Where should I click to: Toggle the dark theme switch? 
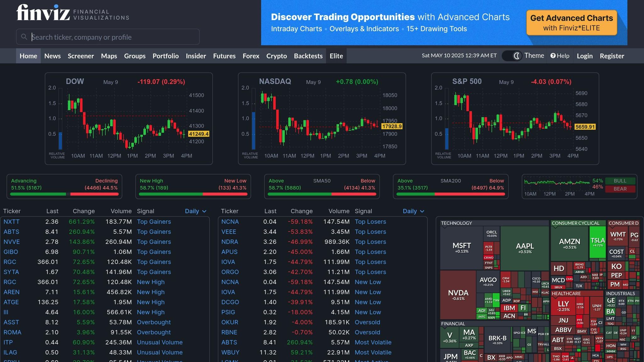[512, 56]
